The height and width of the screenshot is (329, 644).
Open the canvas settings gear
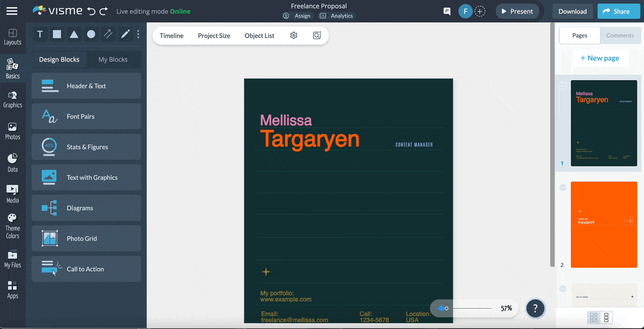click(294, 35)
